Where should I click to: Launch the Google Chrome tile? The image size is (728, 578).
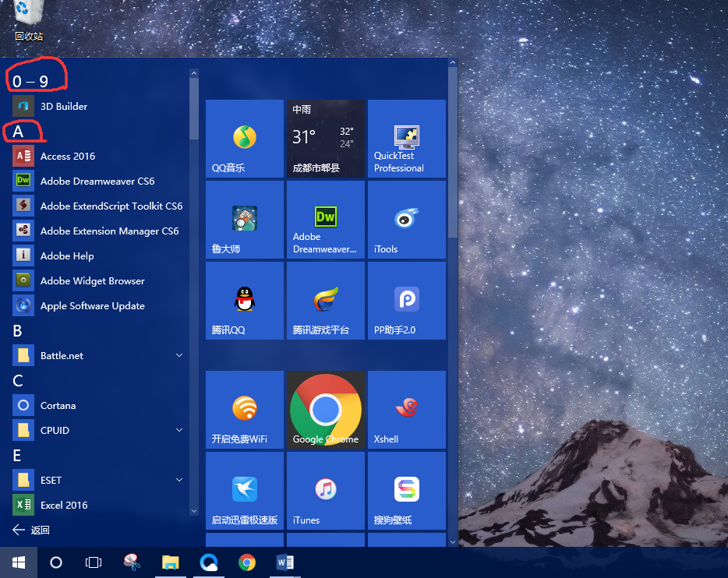(326, 410)
